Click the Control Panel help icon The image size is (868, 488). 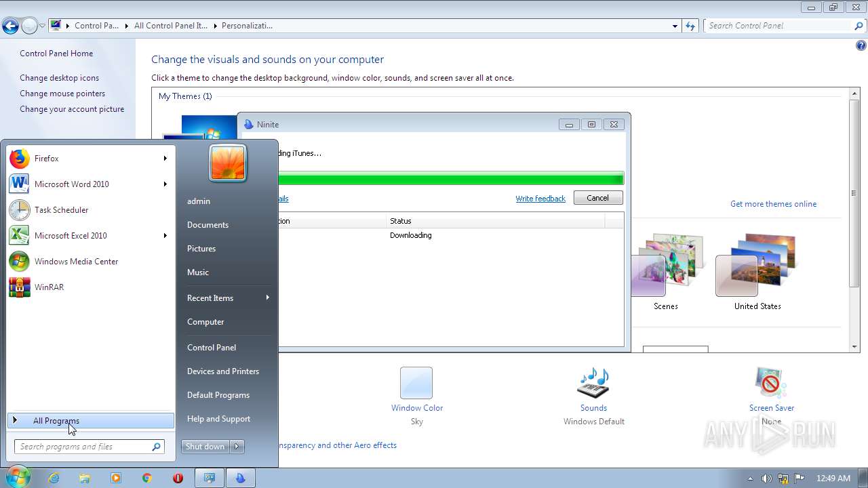pos(861,46)
